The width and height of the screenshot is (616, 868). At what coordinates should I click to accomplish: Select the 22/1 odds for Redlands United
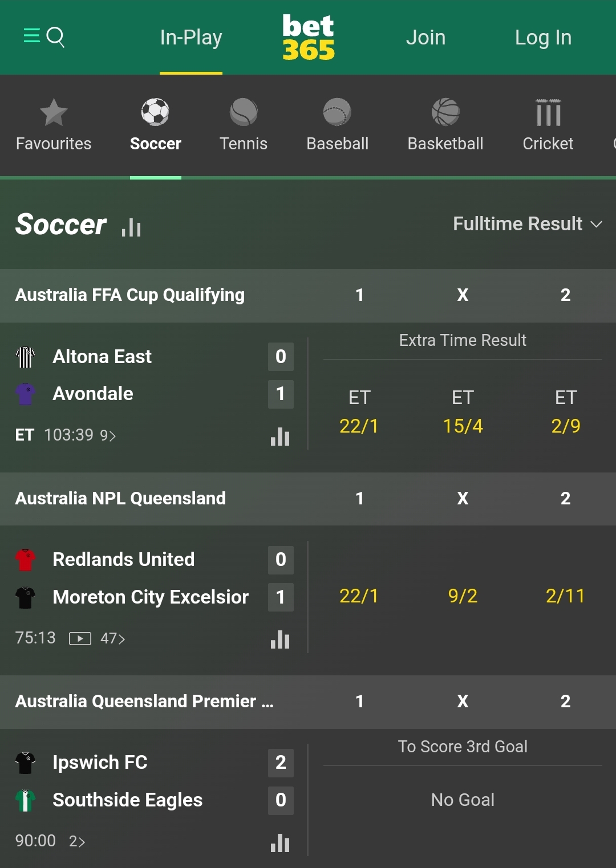pos(359,596)
